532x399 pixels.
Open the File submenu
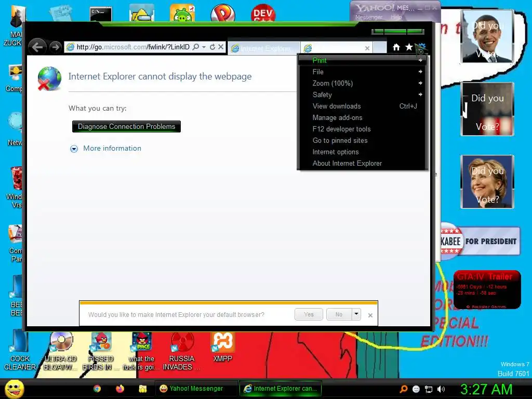pyautogui.click(x=363, y=72)
